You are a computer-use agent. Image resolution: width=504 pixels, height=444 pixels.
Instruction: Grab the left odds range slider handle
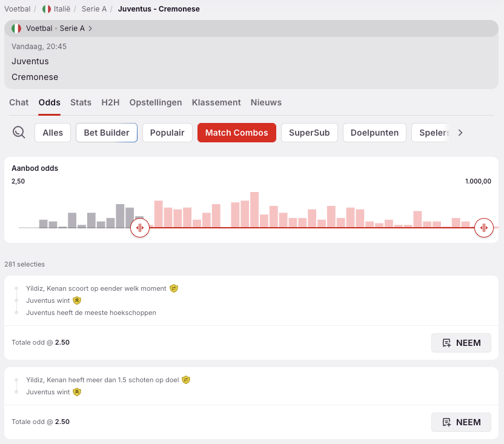(140, 228)
